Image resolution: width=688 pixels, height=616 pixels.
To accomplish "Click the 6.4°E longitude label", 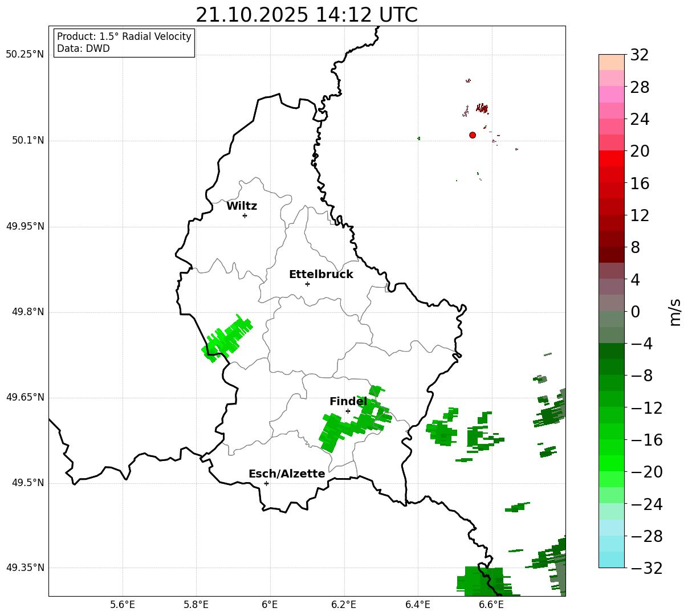I will click(417, 605).
